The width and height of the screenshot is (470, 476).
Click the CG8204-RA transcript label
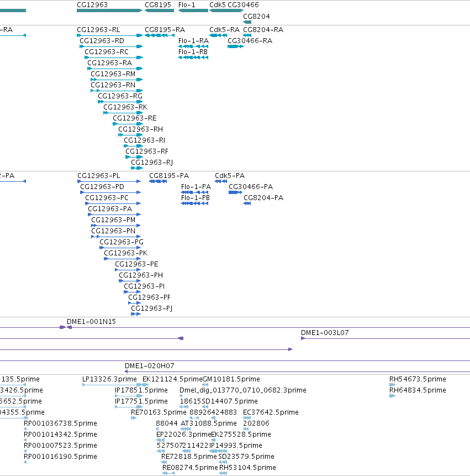(x=263, y=30)
